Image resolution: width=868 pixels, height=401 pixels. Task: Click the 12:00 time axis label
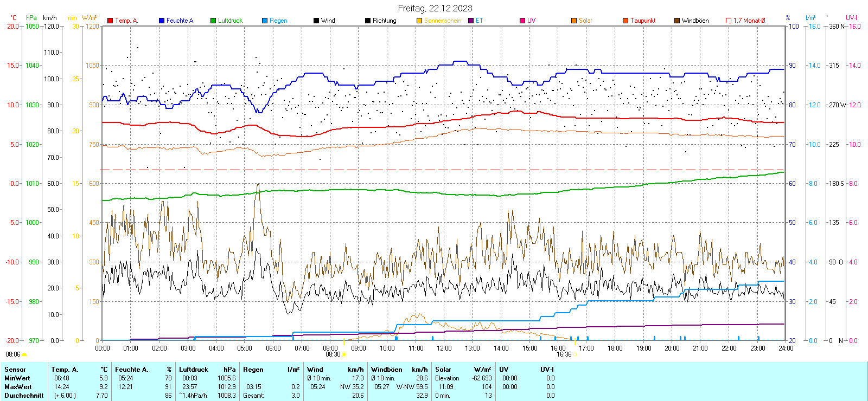click(444, 348)
